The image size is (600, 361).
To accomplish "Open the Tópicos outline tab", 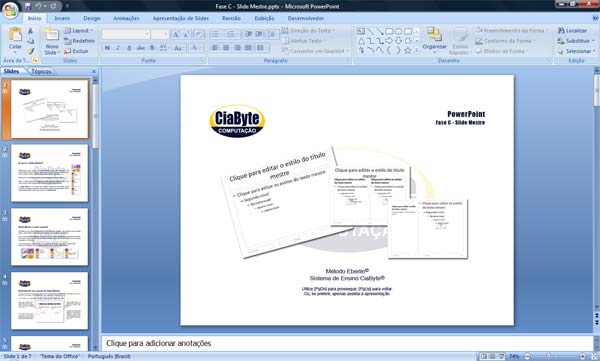I will (41, 72).
